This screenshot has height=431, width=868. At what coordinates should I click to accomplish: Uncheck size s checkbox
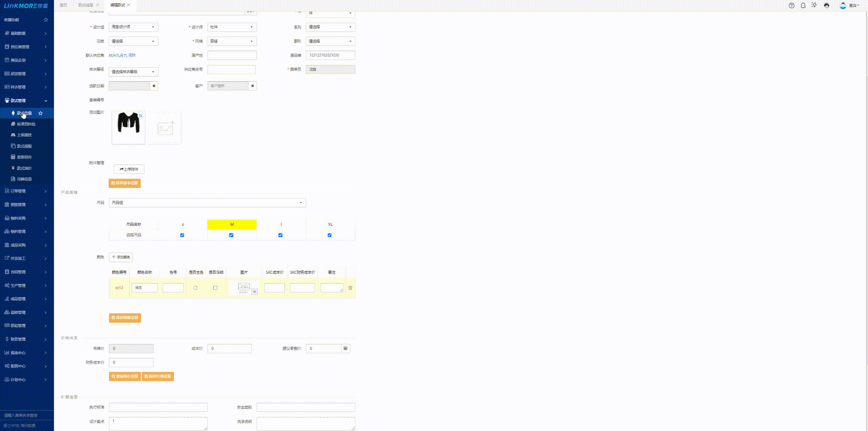182,235
